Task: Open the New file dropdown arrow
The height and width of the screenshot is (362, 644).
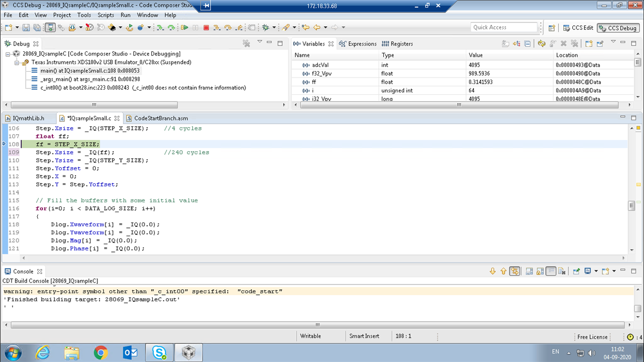Action: click(x=17, y=27)
